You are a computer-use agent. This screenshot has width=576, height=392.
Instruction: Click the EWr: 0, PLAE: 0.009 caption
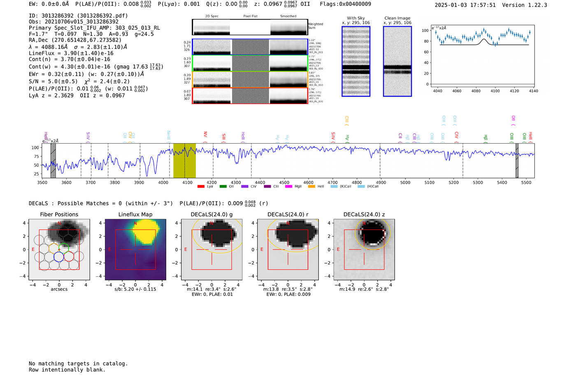tap(288, 294)
